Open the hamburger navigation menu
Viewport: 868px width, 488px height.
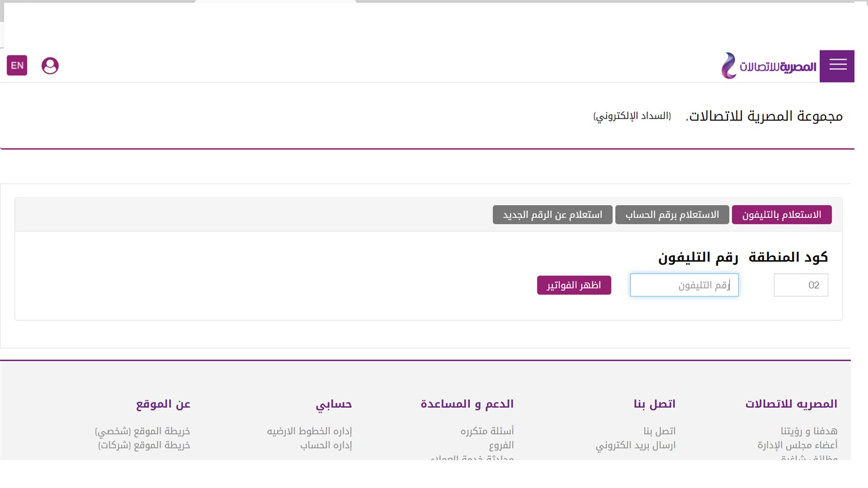tap(838, 65)
